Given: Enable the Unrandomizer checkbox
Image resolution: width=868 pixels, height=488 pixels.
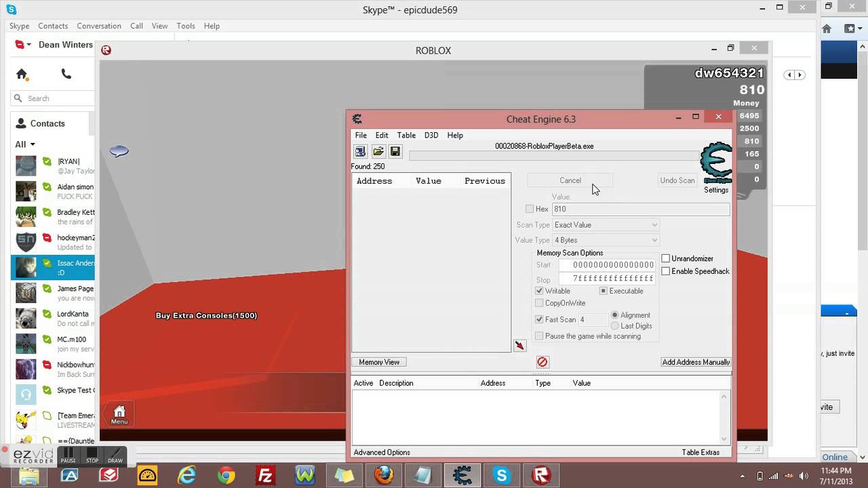Looking at the screenshot, I should [x=666, y=259].
